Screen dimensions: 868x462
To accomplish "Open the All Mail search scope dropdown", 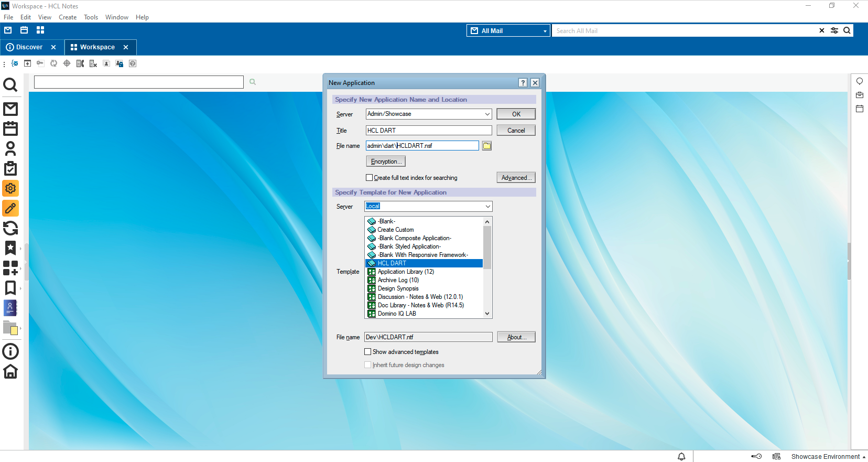I will pos(508,30).
